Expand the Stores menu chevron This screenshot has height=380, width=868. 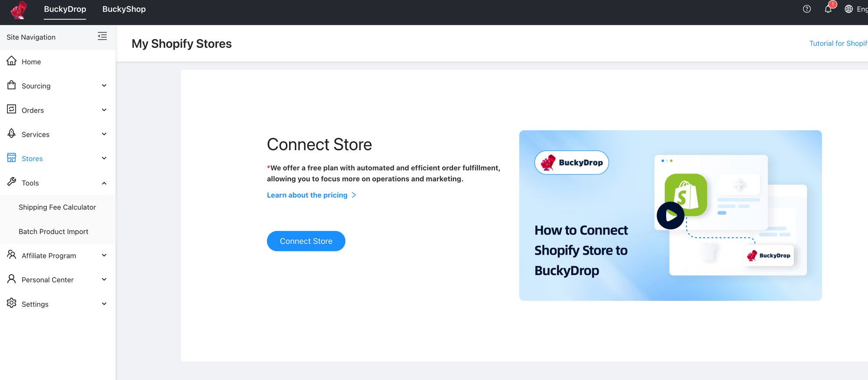(x=104, y=159)
